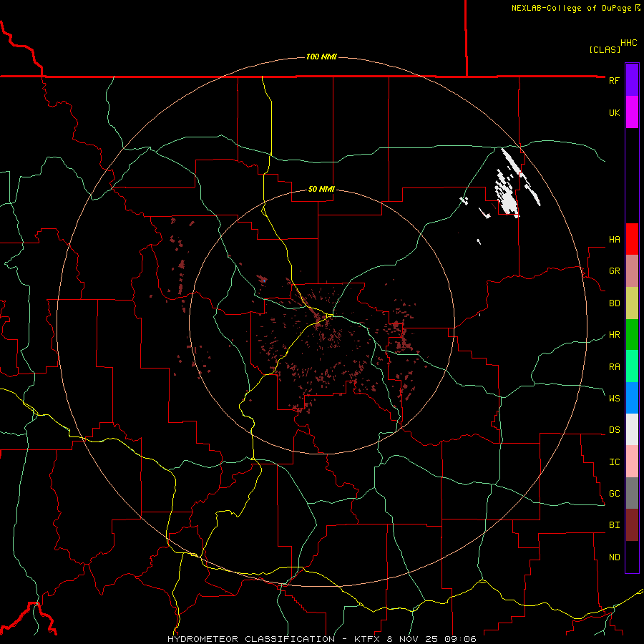Click the 100 NMI range ring label
Image resolution: width=644 pixels, height=644 pixels.
(321, 57)
